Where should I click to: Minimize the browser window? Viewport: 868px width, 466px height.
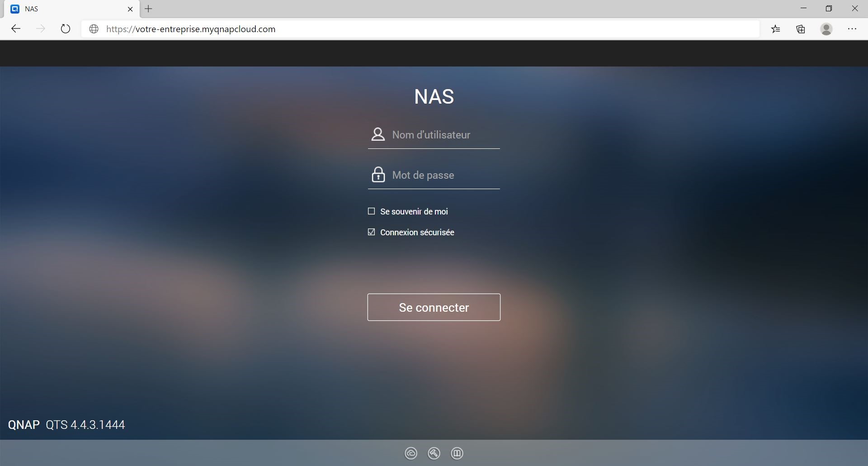pyautogui.click(x=803, y=9)
